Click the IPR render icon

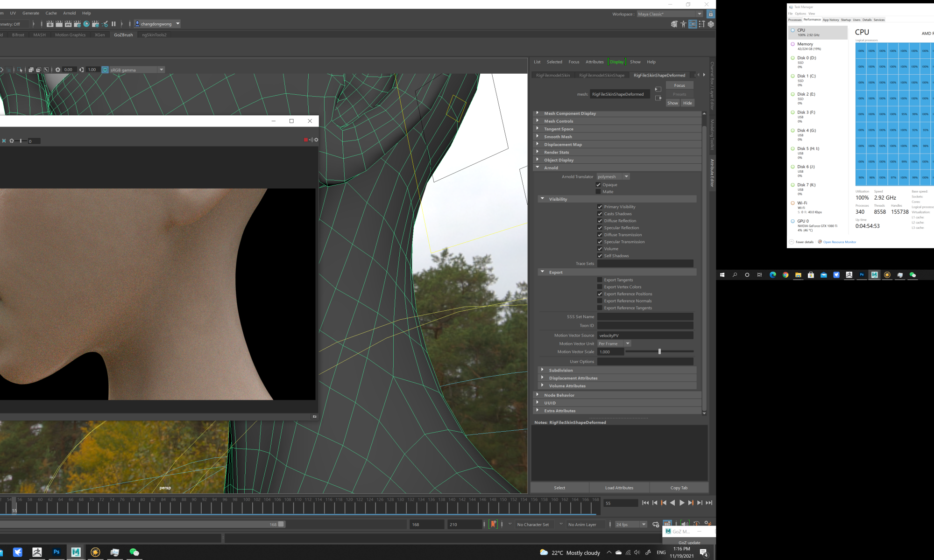pyautogui.click(x=68, y=24)
